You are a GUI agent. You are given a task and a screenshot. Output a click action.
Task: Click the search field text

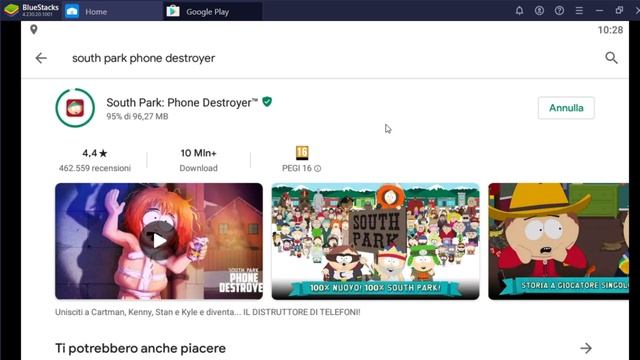[x=143, y=58]
